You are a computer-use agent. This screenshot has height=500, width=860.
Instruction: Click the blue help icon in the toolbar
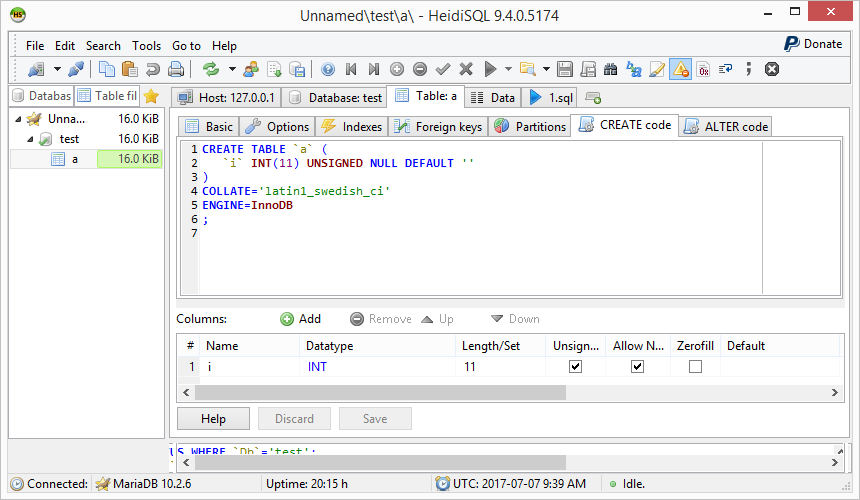pyautogui.click(x=327, y=69)
